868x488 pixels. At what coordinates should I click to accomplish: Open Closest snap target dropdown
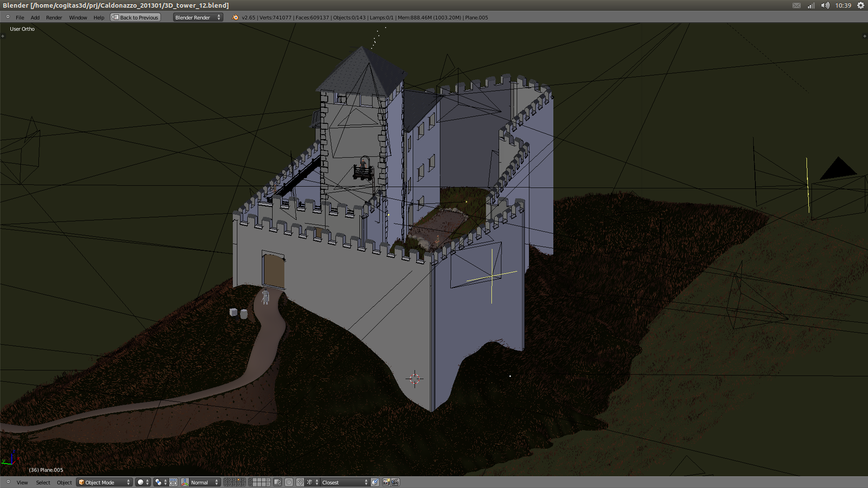[x=344, y=482]
